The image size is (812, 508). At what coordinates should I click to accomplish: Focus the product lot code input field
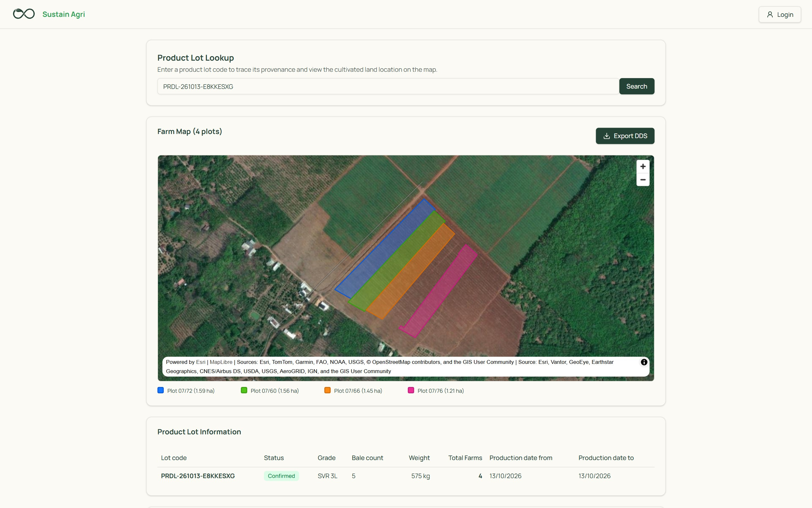click(388, 86)
